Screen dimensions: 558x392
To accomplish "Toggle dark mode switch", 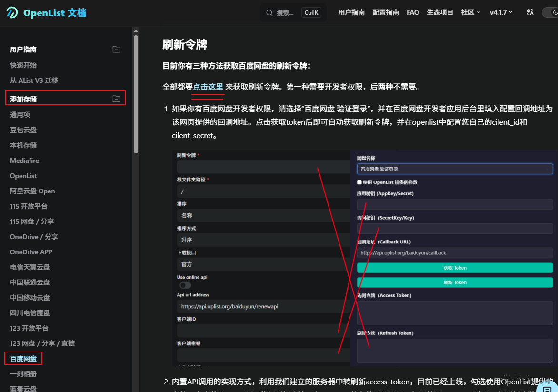I will pyautogui.click(x=550, y=12).
